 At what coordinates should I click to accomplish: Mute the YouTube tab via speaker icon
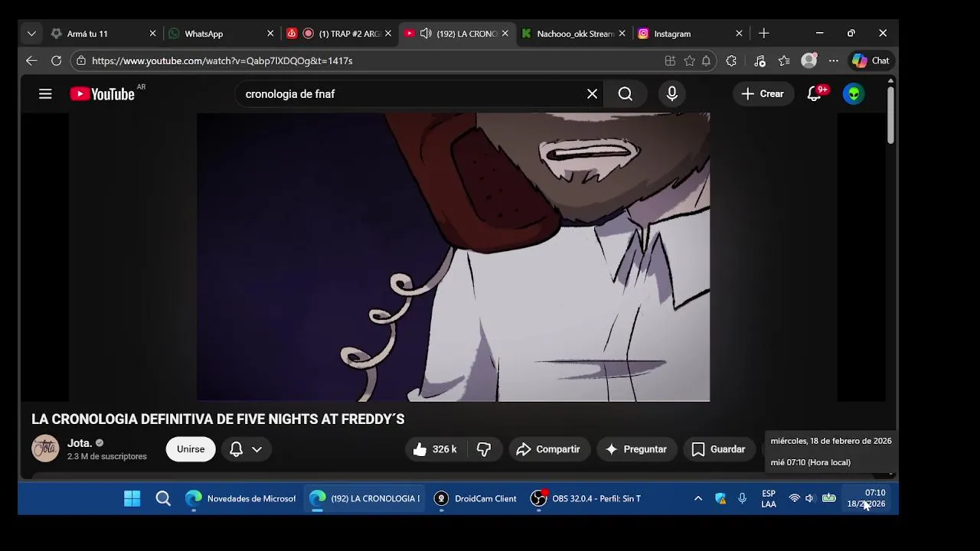[x=426, y=34]
